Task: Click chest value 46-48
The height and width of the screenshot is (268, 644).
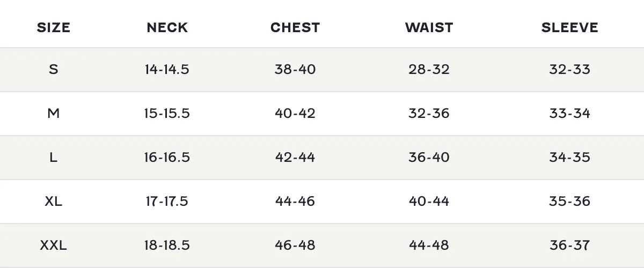Action: tap(295, 245)
